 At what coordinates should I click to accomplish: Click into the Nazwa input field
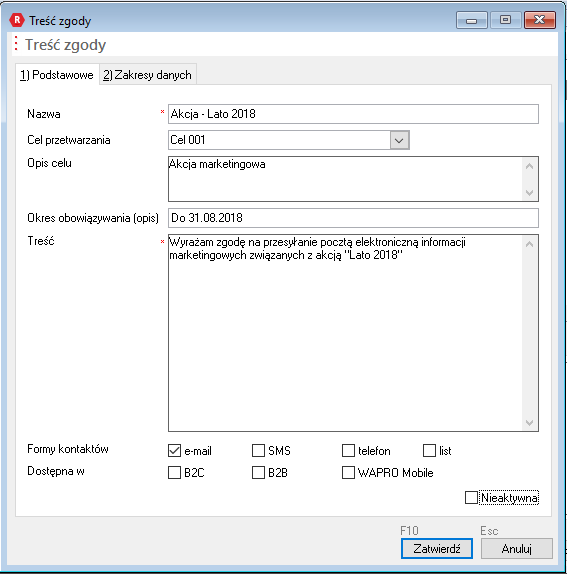click(x=353, y=114)
